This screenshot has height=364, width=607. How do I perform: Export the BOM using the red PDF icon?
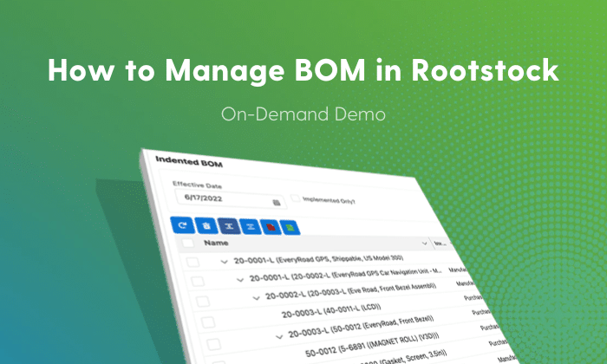(271, 227)
